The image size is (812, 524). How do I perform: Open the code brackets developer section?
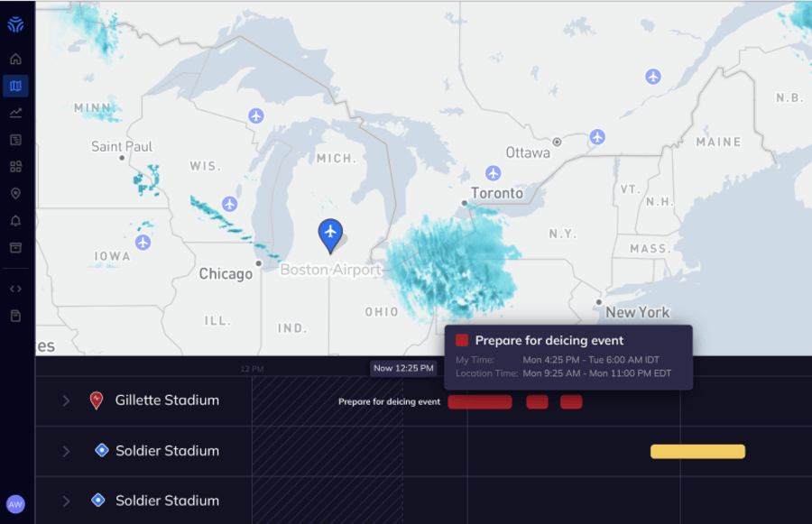(15, 289)
